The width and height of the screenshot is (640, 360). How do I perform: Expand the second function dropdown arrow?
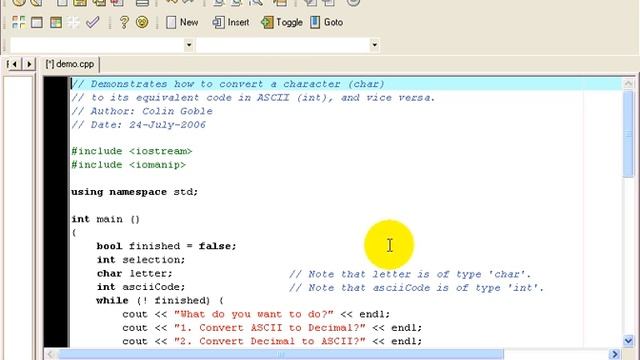[x=374, y=45]
